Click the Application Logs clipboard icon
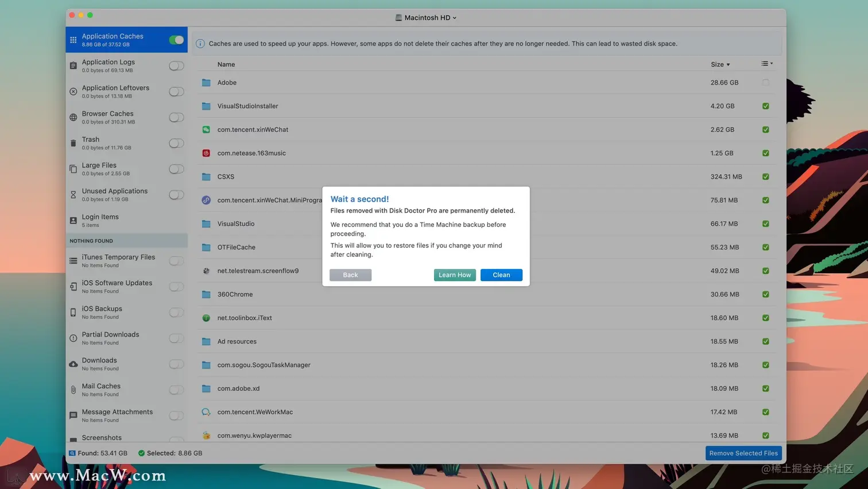 point(73,66)
